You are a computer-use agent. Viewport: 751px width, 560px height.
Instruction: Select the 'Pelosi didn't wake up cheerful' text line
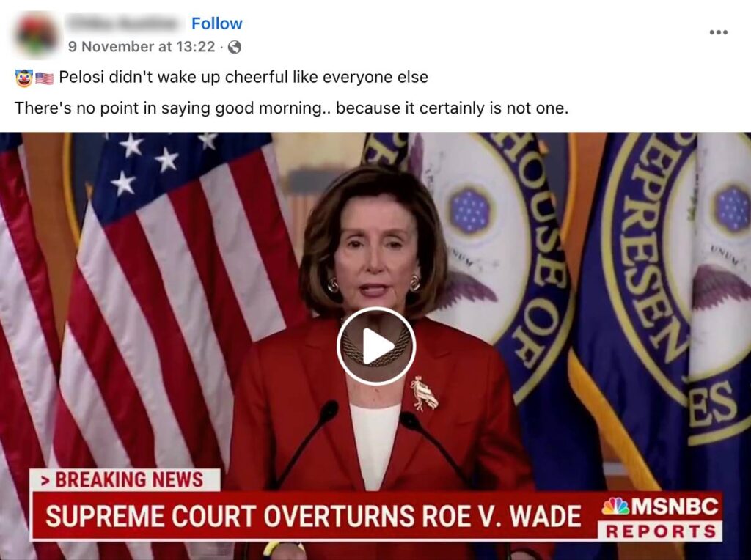243,77
